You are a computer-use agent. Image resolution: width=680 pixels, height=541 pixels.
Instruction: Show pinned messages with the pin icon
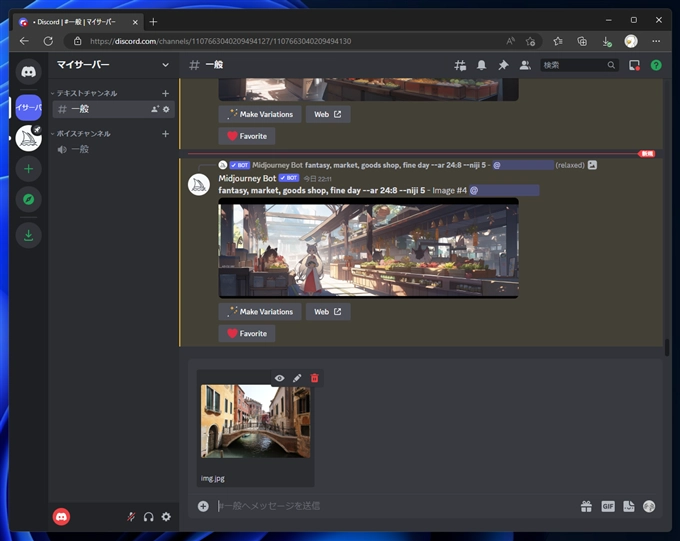(503, 66)
